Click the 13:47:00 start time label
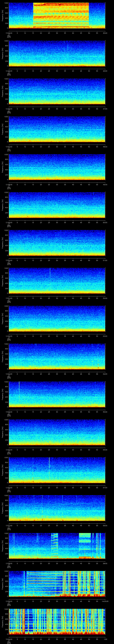 click(x=9, y=147)
